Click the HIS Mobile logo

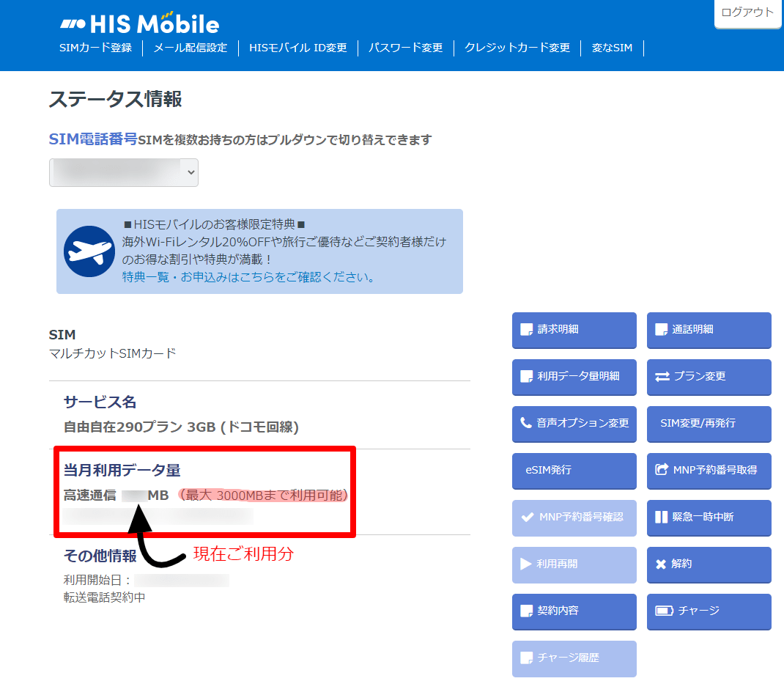139,23
